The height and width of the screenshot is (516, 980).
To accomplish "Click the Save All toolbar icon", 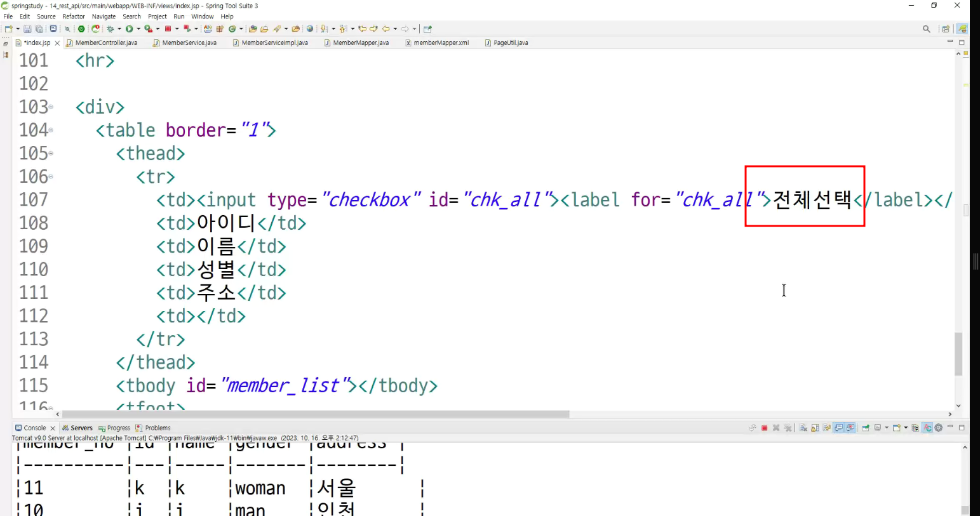I will [x=39, y=29].
